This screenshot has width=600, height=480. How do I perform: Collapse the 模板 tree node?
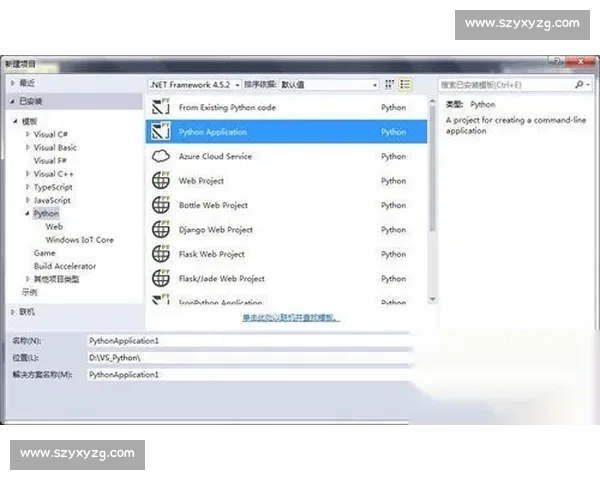(x=15, y=121)
